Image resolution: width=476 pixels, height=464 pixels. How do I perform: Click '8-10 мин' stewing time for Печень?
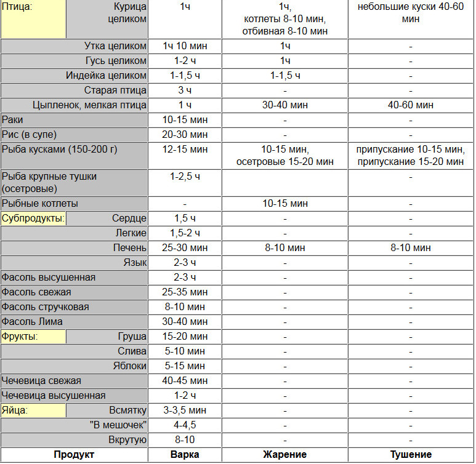411,248
